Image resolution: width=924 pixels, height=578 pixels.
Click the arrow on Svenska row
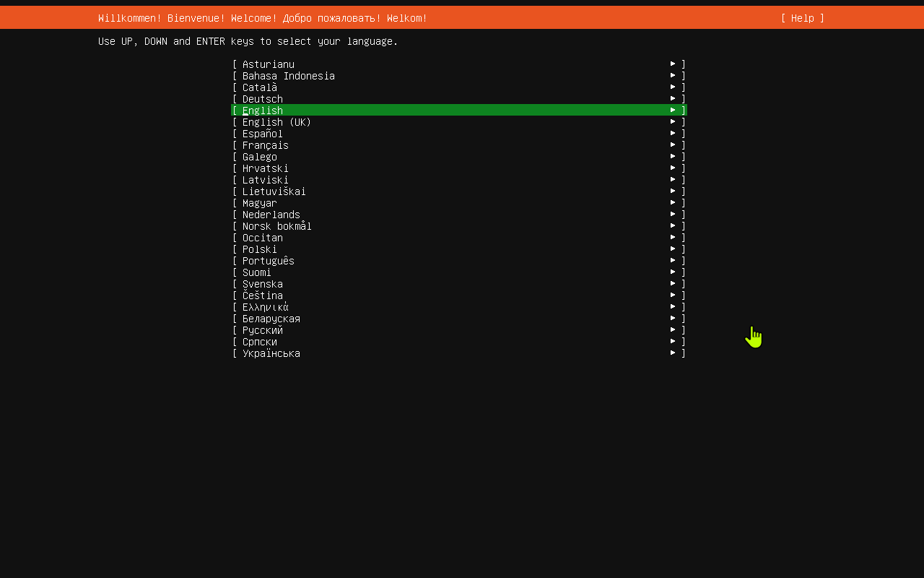(x=673, y=283)
